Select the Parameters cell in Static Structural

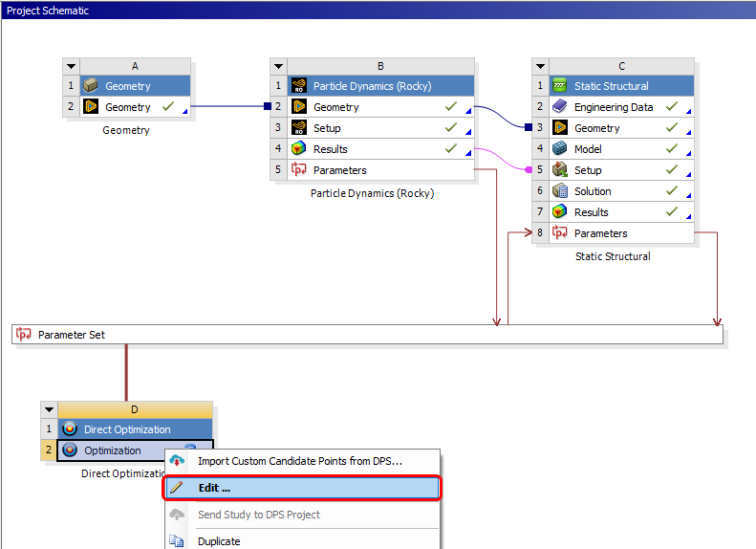[600, 233]
